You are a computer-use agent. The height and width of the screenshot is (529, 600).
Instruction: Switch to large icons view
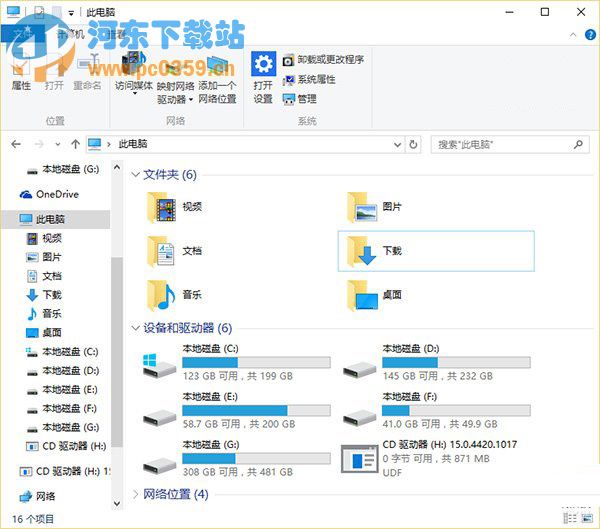[587, 518]
